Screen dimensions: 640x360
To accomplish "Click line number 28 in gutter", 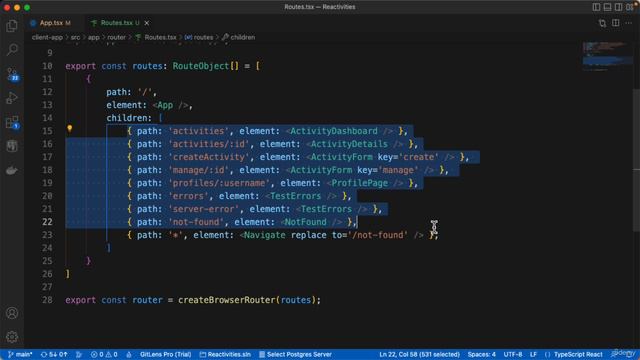I will click(47, 300).
